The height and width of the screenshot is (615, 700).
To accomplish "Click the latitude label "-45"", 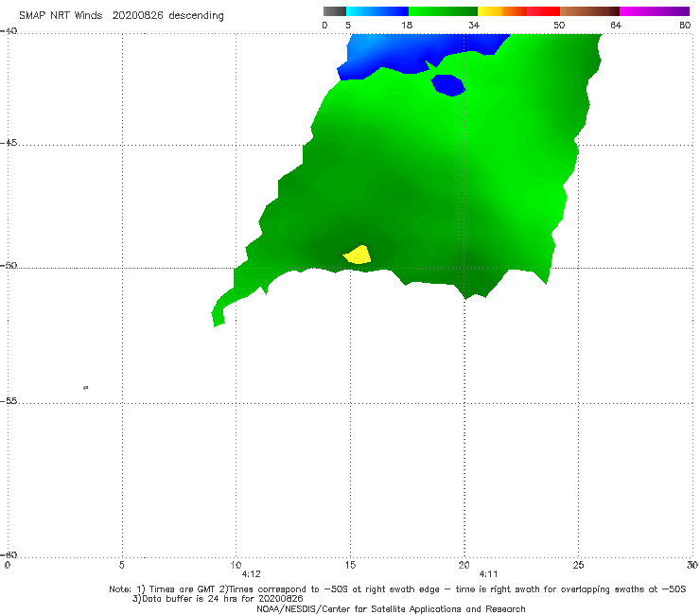I will [x=9, y=143].
